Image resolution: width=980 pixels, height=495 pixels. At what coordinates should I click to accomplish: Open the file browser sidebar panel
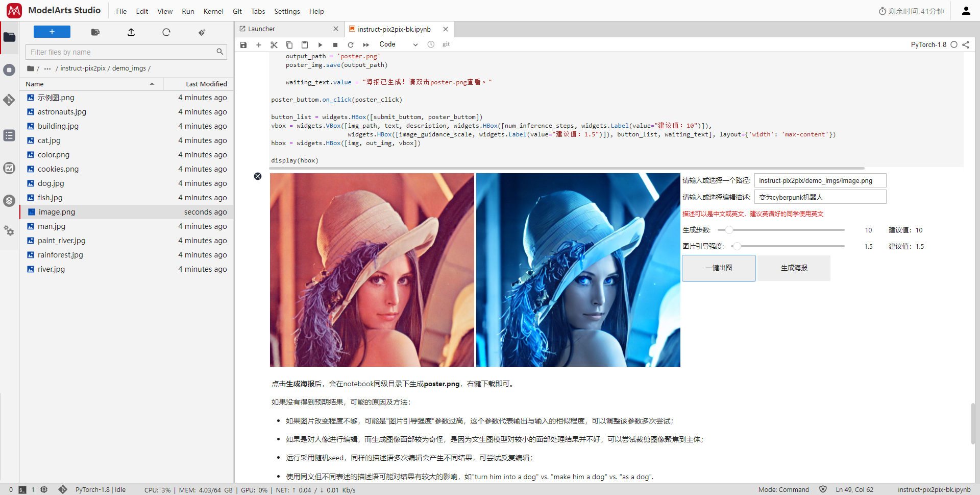coord(10,37)
